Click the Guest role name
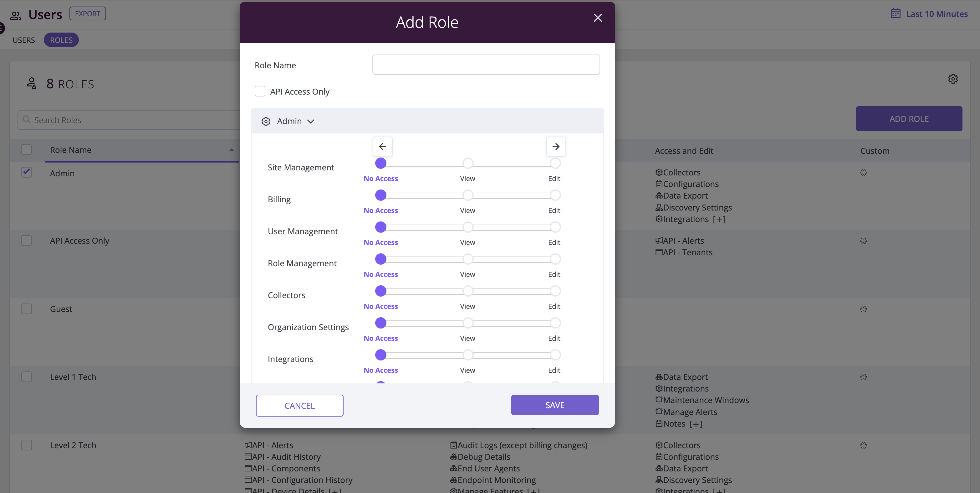 (61, 309)
